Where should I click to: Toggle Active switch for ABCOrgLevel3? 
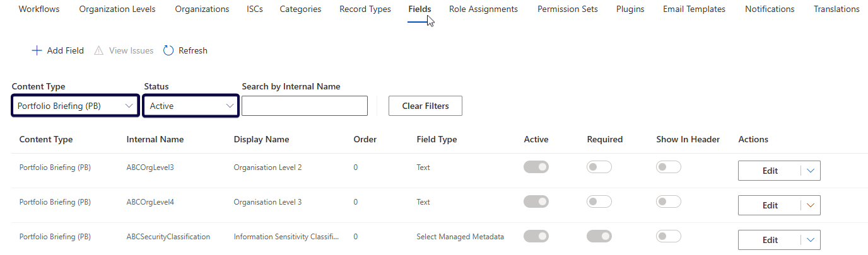[536, 167]
